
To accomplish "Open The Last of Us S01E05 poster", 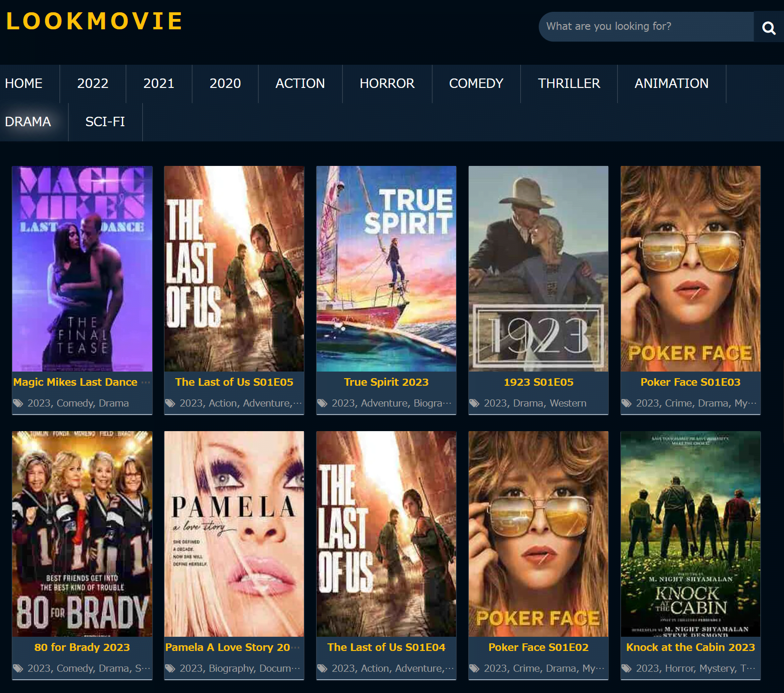I will (x=234, y=269).
